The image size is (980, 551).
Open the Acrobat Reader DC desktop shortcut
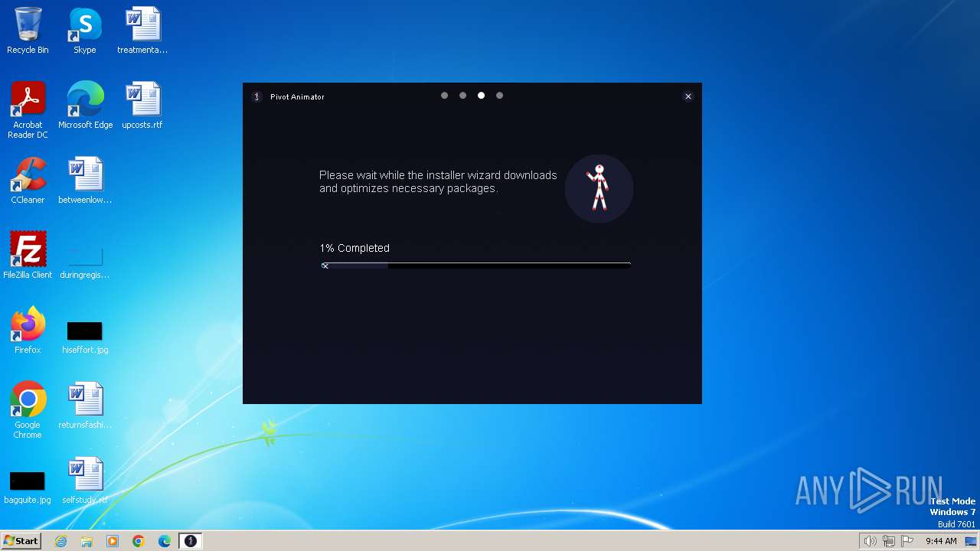[28, 110]
